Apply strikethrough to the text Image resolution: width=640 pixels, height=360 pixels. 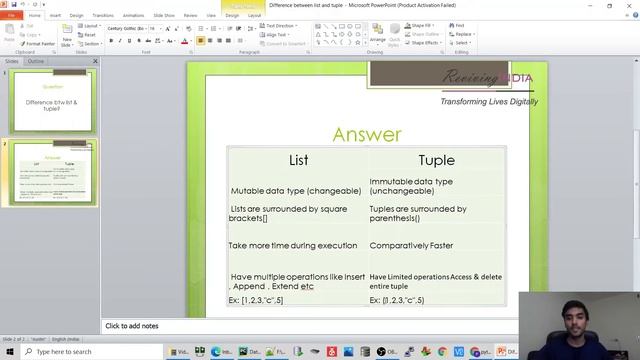(148, 41)
